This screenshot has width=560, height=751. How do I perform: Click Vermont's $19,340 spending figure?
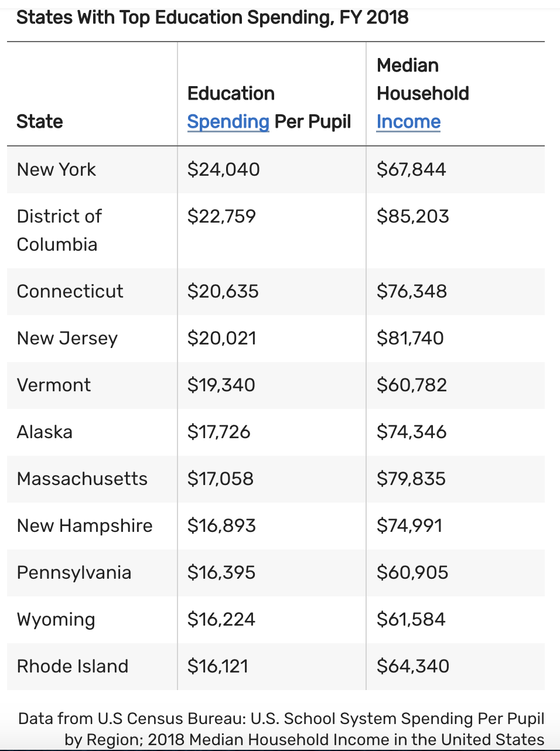click(221, 385)
